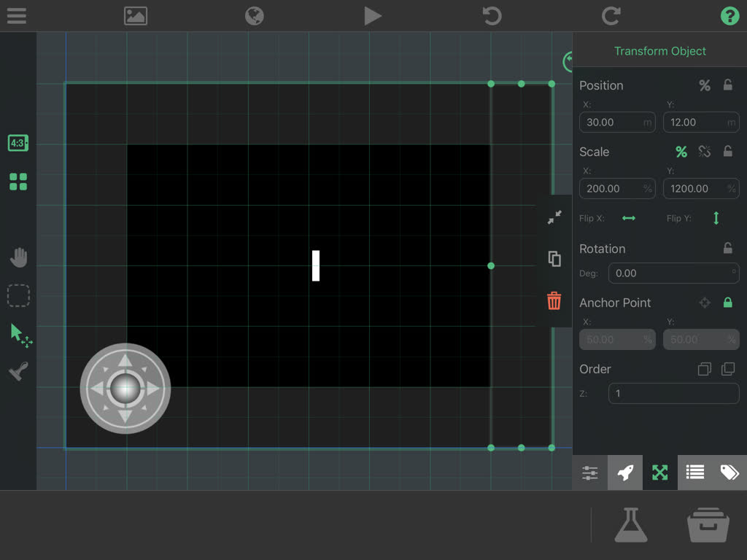Click the partially hidden green rotate icon
Screen dimensions: 747x560
pyautogui.click(x=568, y=62)
